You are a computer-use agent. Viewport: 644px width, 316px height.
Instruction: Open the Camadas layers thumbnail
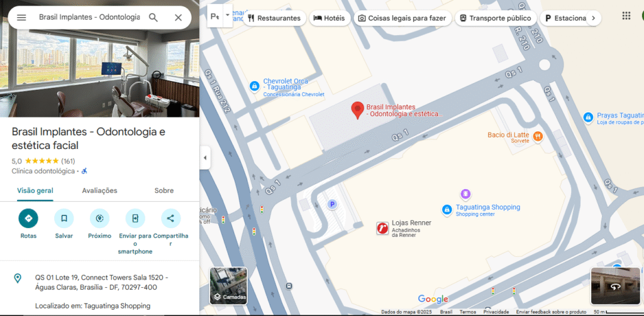228,286
